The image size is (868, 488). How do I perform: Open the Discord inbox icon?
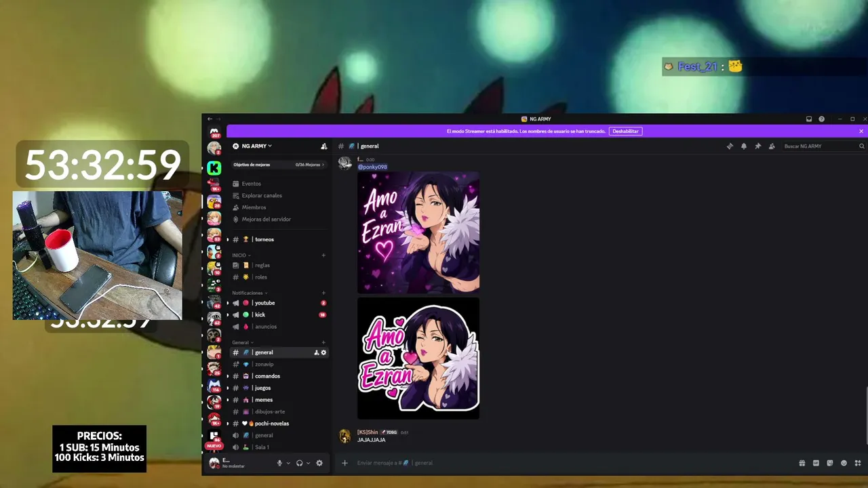tap(809, 119)
